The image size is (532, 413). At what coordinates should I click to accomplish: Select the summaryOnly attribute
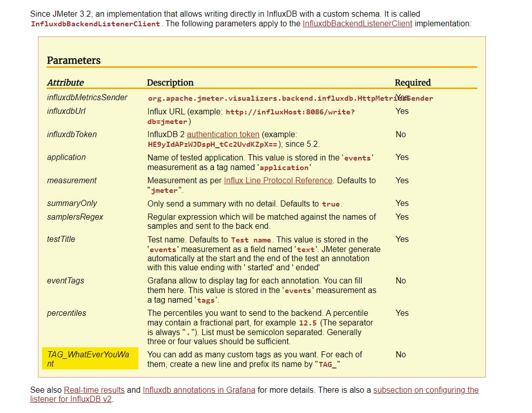coord(72,203)
